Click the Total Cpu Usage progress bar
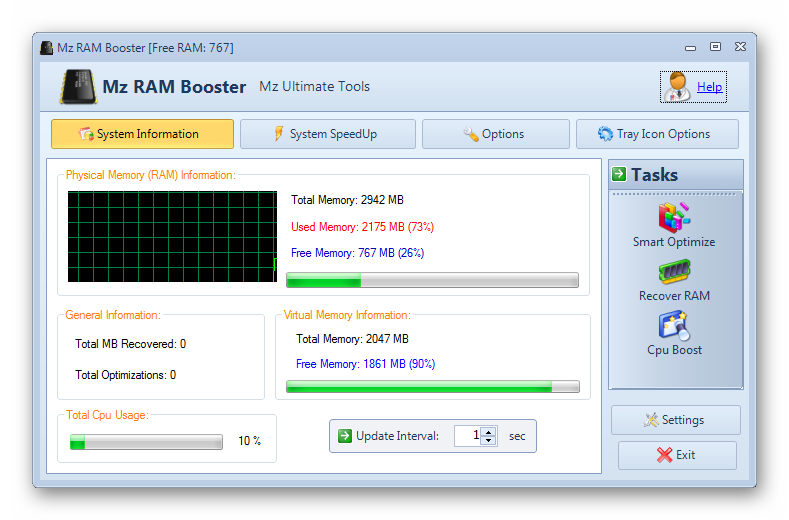 point(146,442)
